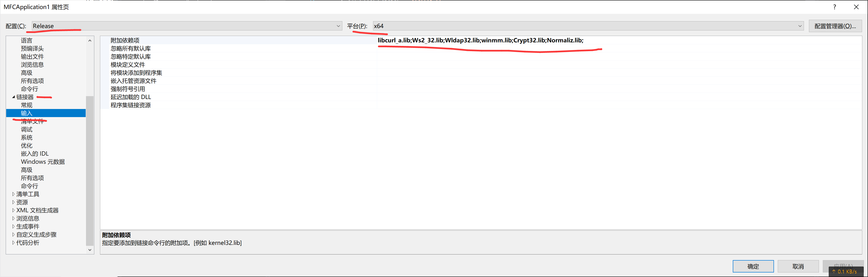Select the Windows 元数据 tree item
This screenshot has width=868, height=277.
pyautogui.click(x=43, y=162)
